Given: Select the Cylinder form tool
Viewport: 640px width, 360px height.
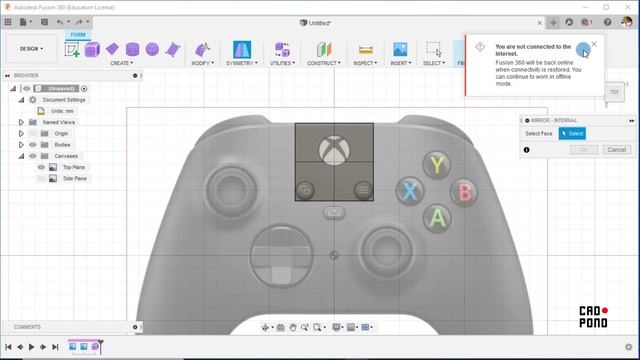Looking at the screenshot, I should pyautogui.click(x=132, y=50).
